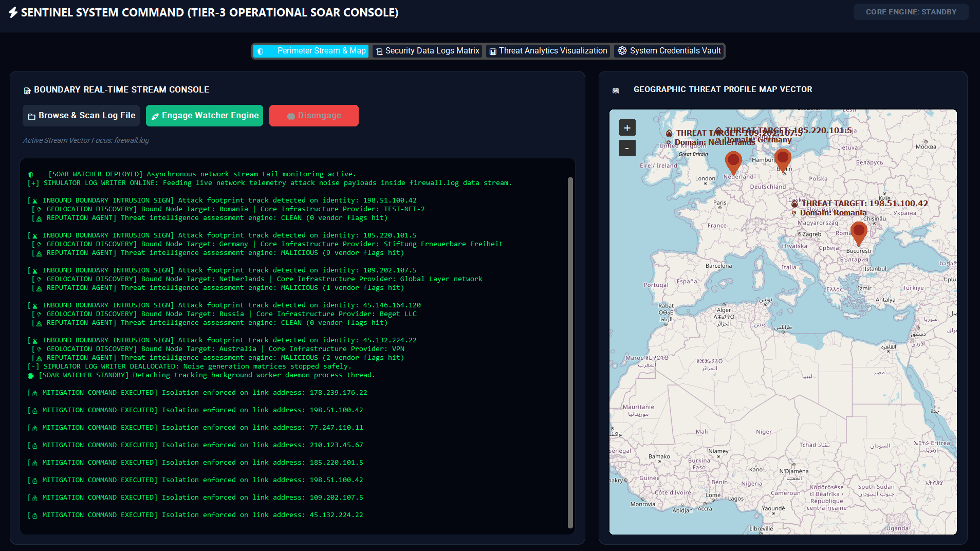The width and height of the screenshot is (980, 551).
Task: Select the Germany threat map pin
Action: coord(783,160)
